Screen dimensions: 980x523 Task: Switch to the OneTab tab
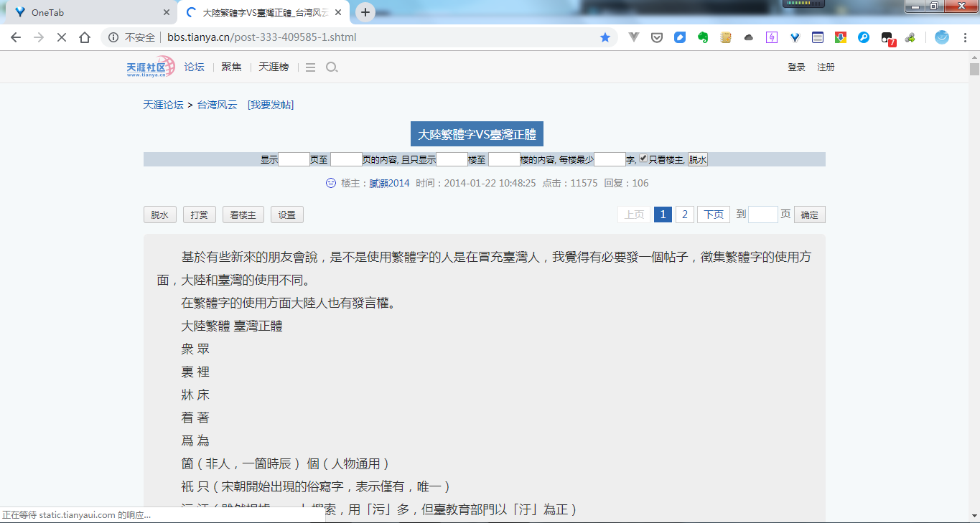(x=89, y=12)
